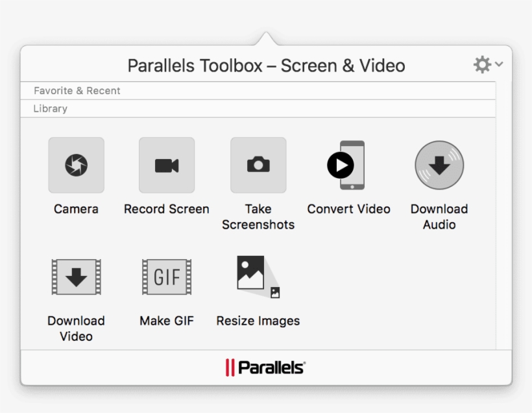
Task: Open the Camera tool icon
Action: (x=77, y=165)
